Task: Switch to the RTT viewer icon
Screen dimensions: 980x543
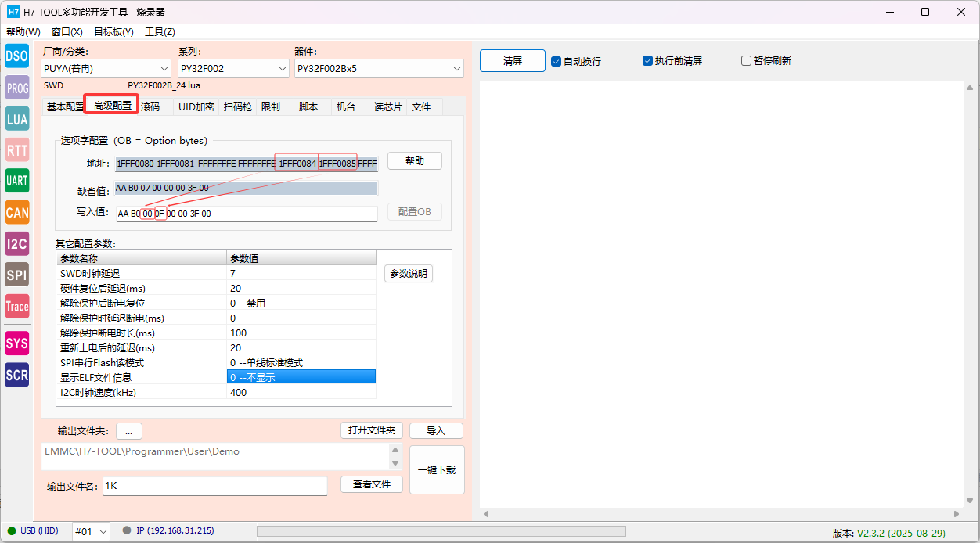Action: [x=16, y=150]
